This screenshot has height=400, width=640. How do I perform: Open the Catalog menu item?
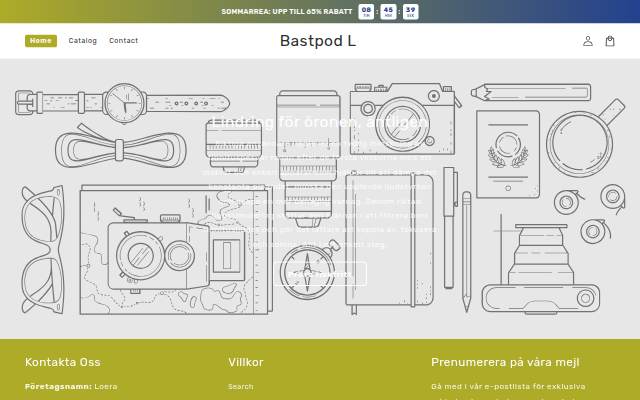(82, 41)
